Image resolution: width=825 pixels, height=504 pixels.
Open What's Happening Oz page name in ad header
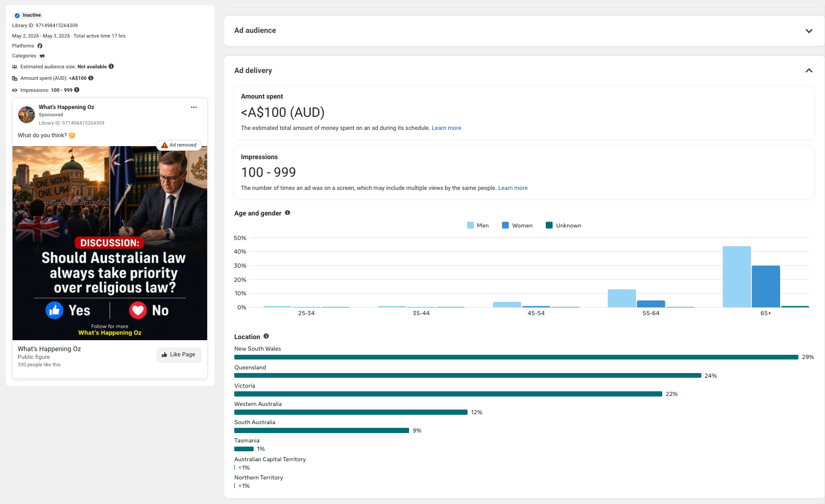coord(66,107)
